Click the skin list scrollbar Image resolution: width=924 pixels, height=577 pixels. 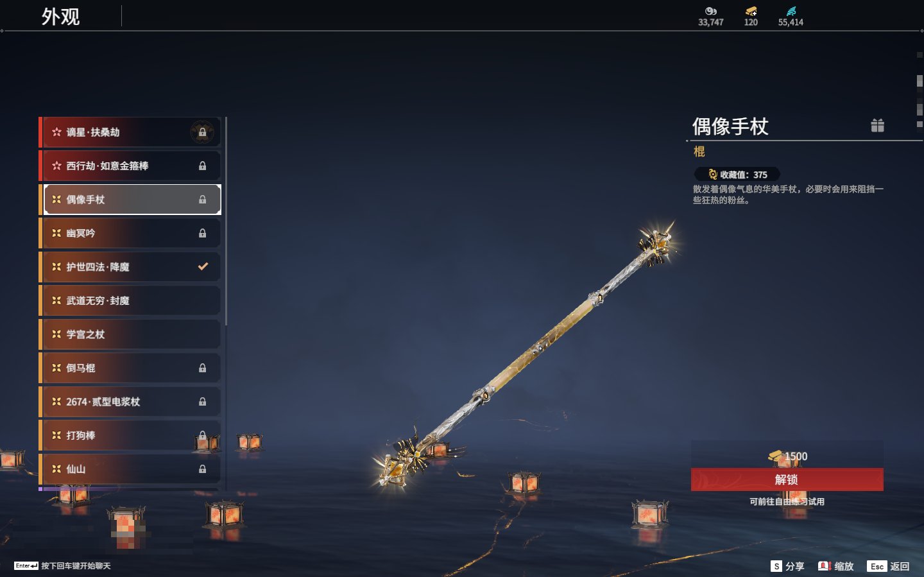(x=227, y=221)
